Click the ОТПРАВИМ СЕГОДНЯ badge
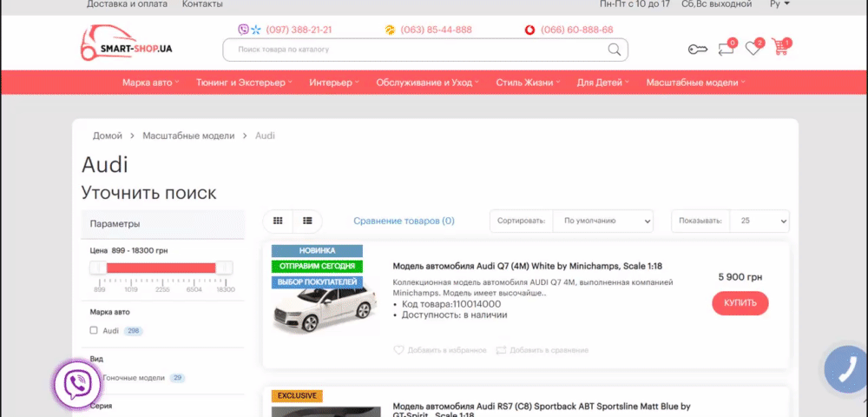Screen dimensions: 868x417 (x=317, y=267)
